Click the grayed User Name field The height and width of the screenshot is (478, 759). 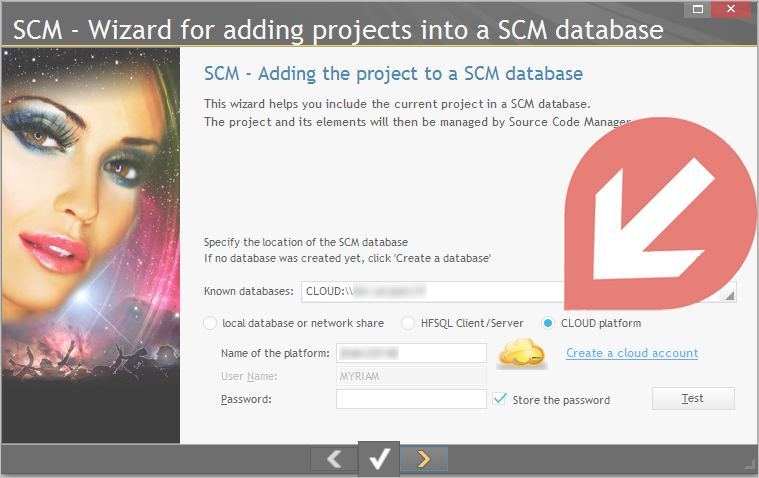click(411, 376)
